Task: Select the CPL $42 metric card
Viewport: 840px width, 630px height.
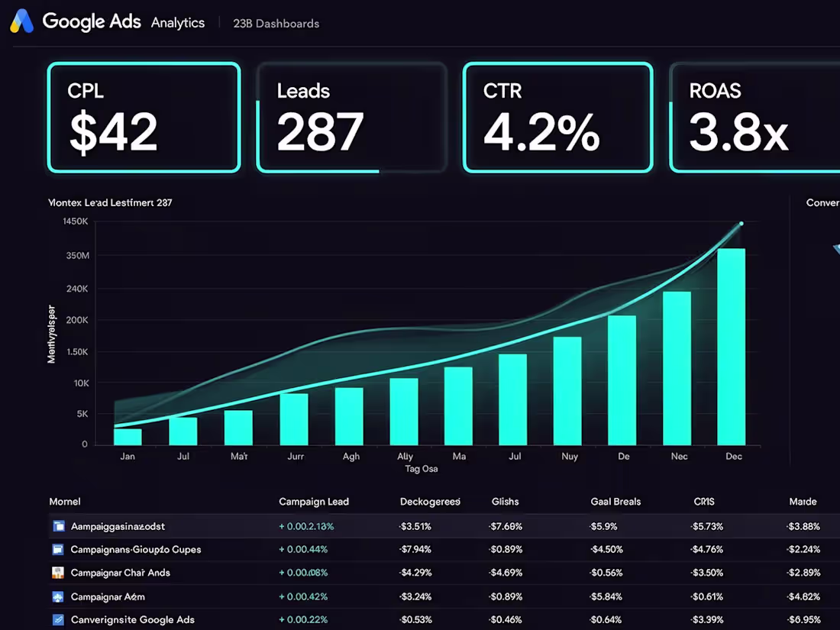Action: (x=144, y=118)
